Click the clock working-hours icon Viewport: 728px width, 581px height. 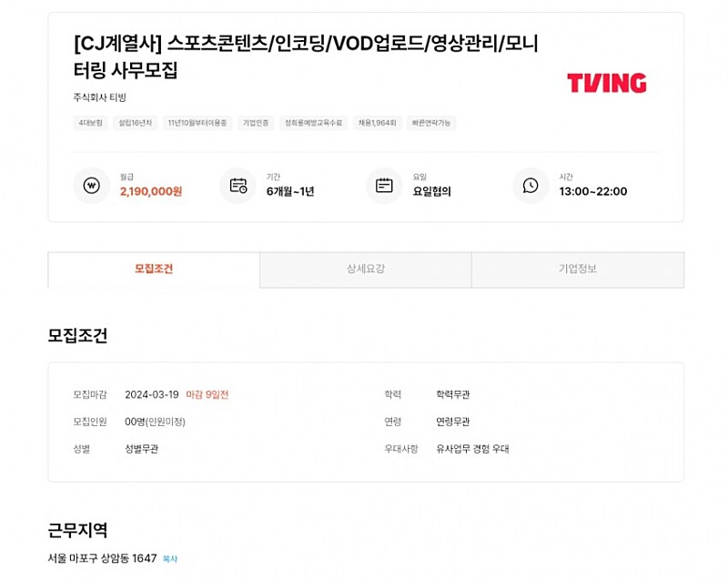[x=531, y=186]
